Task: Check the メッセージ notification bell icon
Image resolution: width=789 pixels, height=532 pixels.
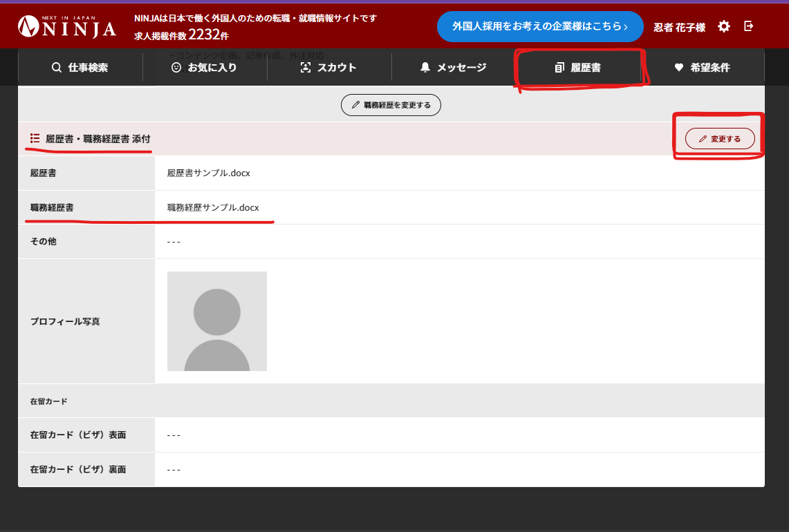Action: tap(425, 67)
